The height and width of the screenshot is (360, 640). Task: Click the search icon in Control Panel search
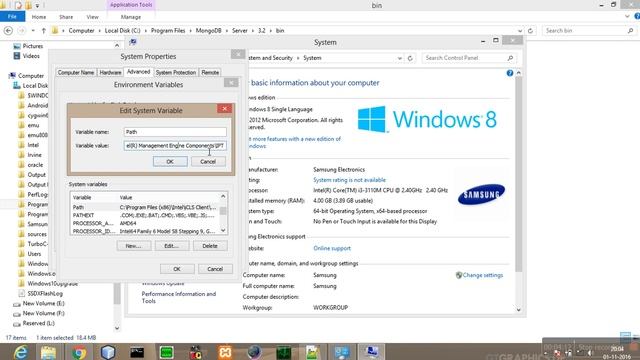tap(510, 58)
